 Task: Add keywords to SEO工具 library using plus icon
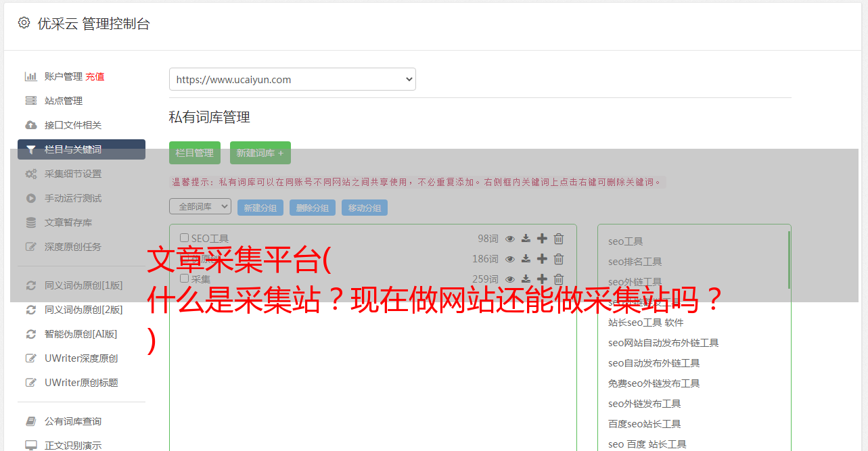click(542, 239)
